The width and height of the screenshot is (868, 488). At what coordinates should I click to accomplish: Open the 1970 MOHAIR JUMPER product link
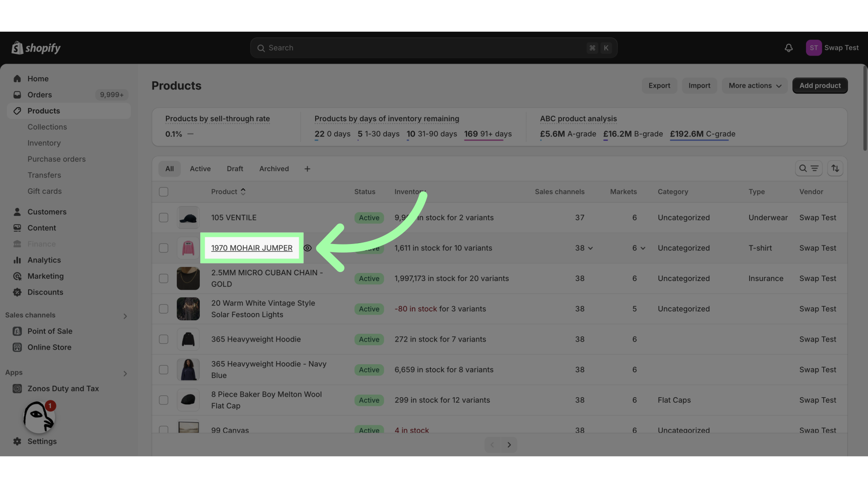coord(251,247)
